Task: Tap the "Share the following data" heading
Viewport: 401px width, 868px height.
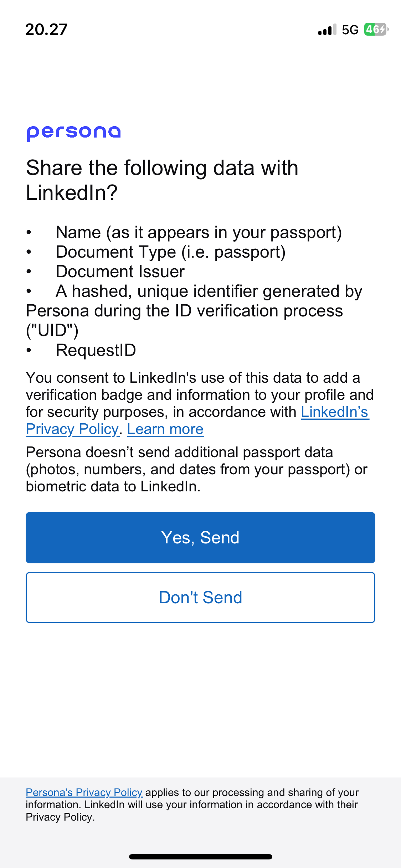Action: point(162,180)
